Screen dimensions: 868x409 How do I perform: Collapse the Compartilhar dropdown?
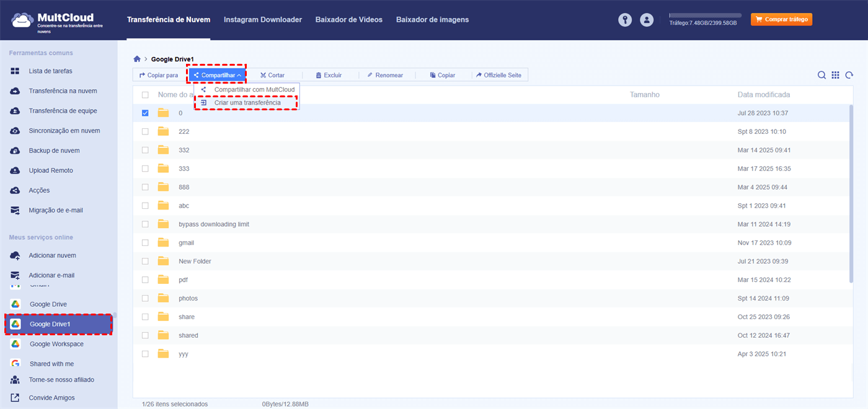click(x=217, y=75)
